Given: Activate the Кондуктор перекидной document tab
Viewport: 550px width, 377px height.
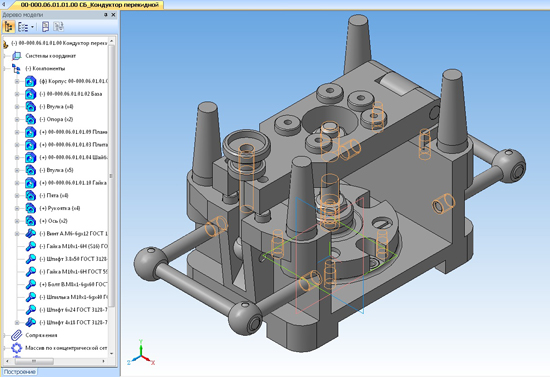Looking at the screenshot, I should pos(89,5).
